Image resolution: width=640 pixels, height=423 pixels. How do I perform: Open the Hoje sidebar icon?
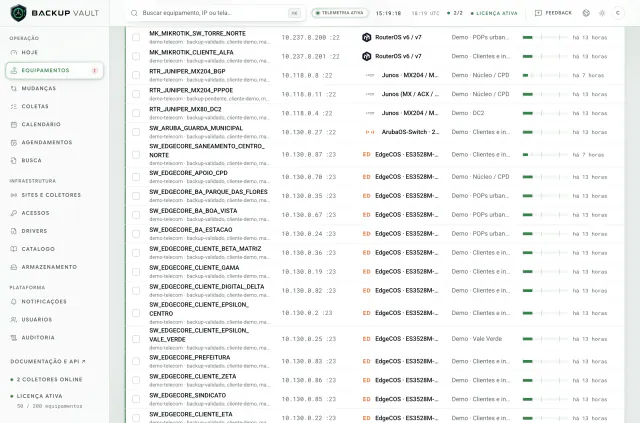pos(14,52)
